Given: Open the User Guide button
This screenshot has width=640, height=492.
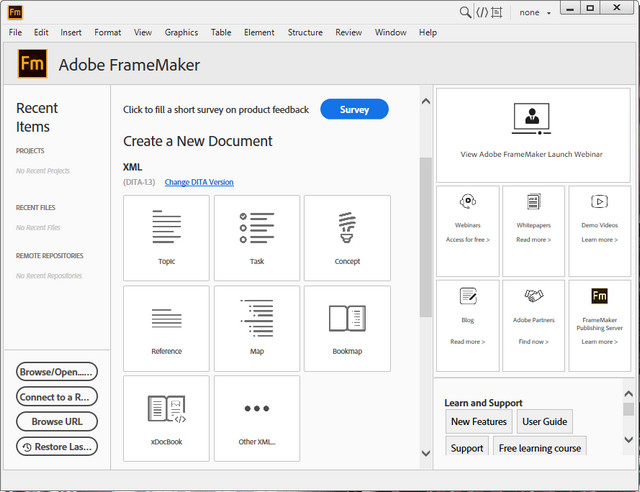Looking at the screenshot, I should point(545,421).
